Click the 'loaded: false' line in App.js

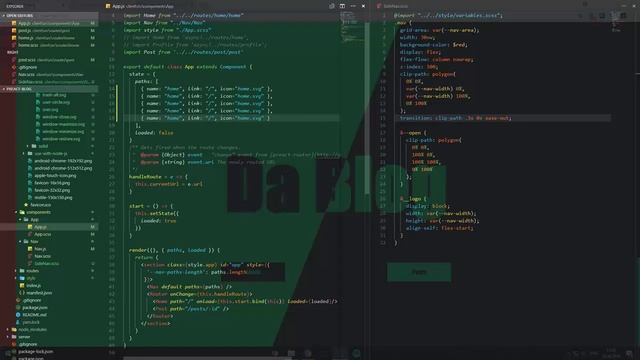(x=154, y=133)
